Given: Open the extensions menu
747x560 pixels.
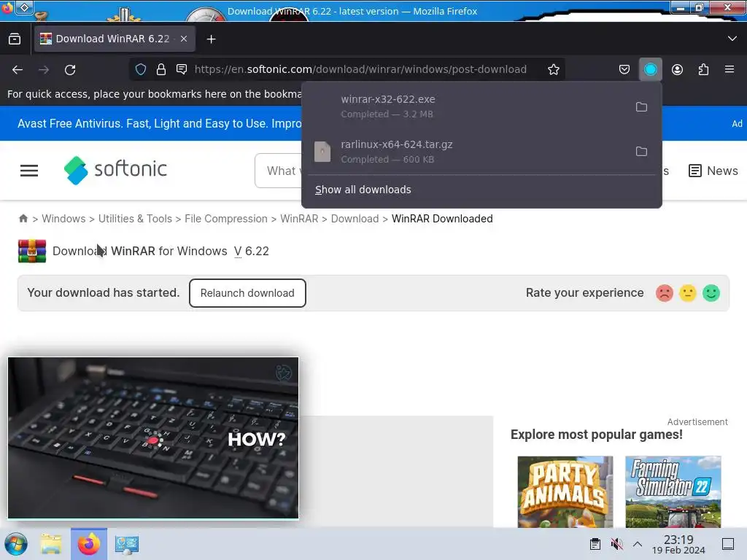Looking at the screenshot, I should coord(703,69).
